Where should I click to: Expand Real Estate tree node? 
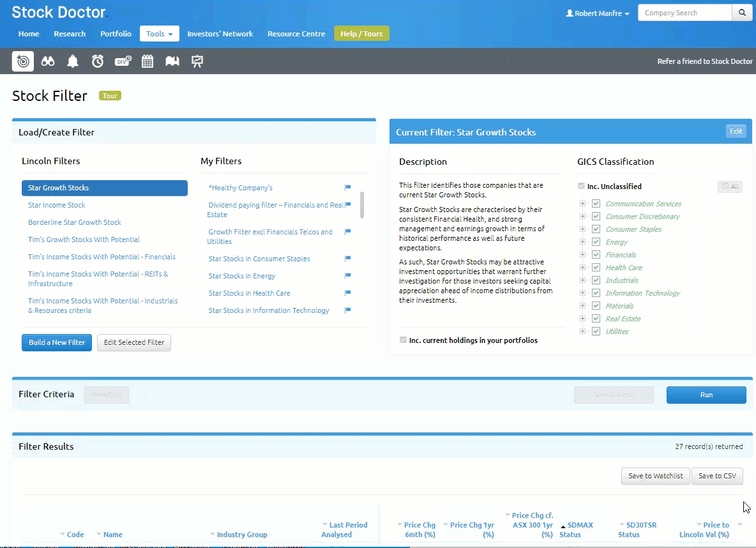pyautogui.click(x=582, y=318)
